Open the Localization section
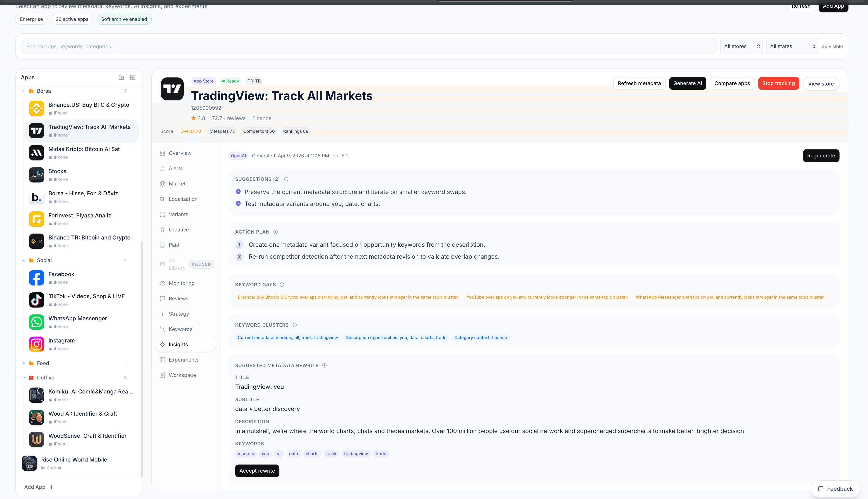This screenshot has width=868, height=499. click(x=185, y=199)
